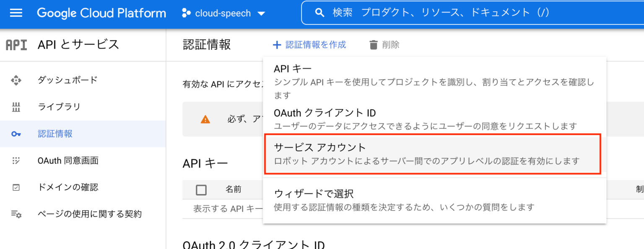
Task: Click the search magnifier icon
Action: pos(319,13)
